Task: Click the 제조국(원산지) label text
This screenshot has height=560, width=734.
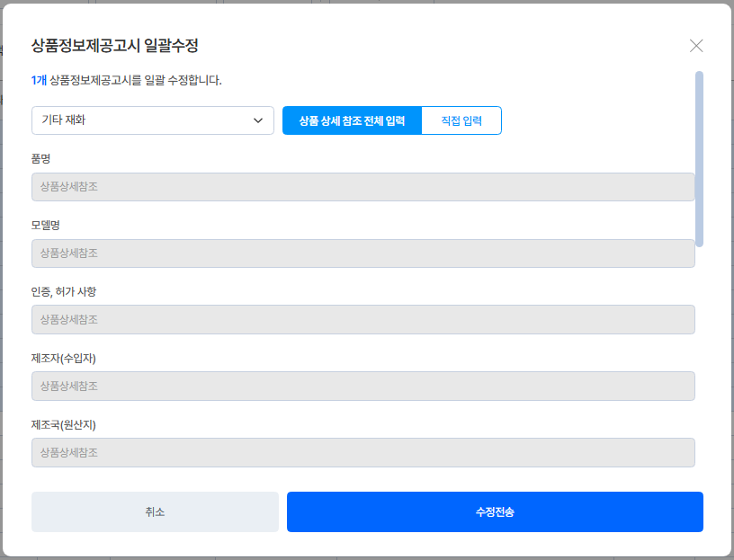Action: click(x=63, y=424)
